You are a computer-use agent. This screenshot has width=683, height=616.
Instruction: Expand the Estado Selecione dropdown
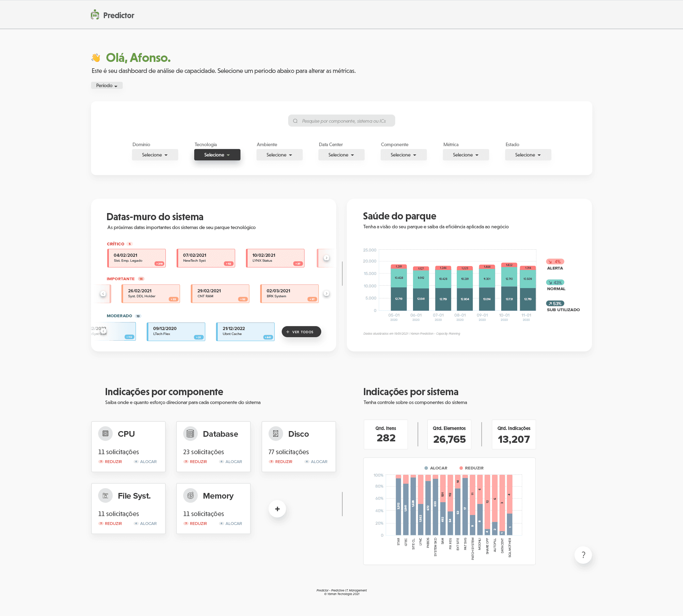pos(528,155)
